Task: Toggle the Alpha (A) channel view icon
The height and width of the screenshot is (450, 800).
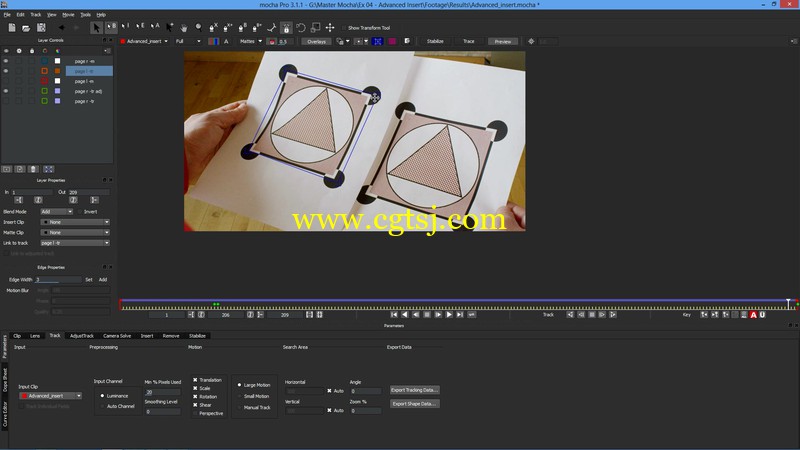Action: (226, 41)
